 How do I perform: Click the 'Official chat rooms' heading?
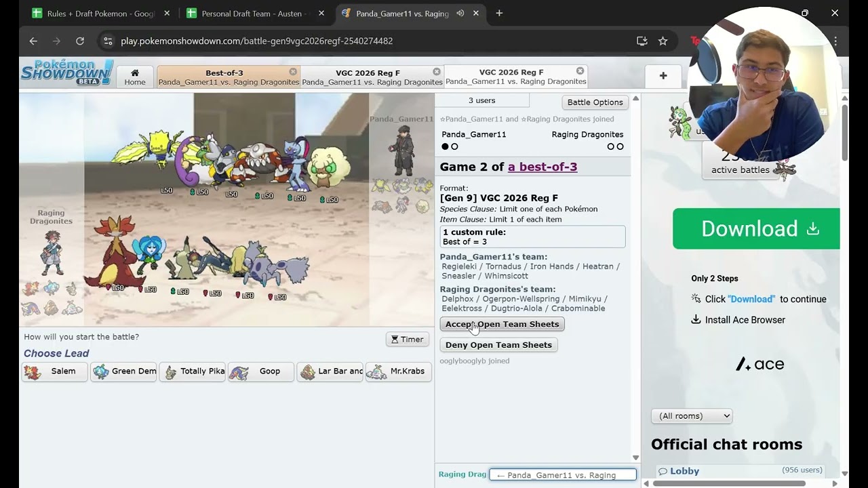point(726,445)
